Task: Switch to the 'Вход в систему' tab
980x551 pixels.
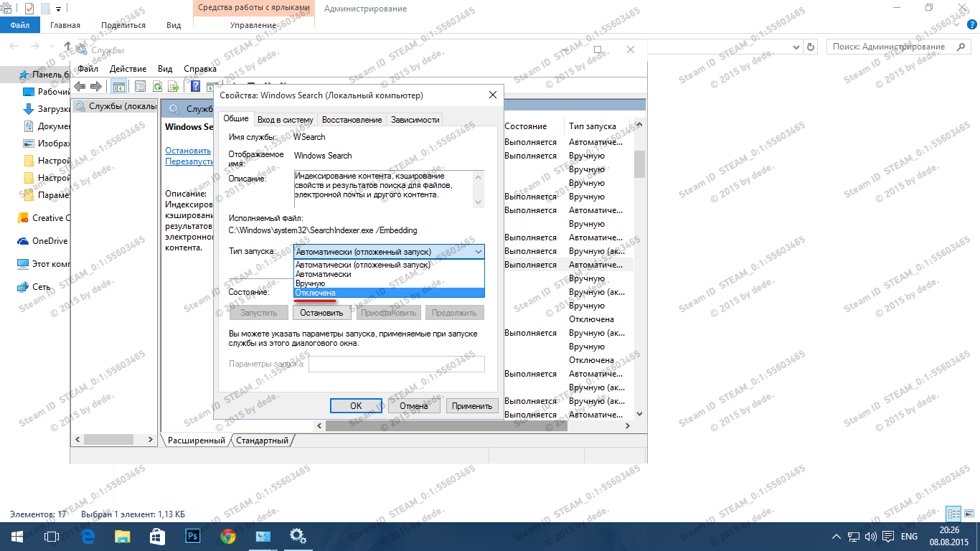Action: (x=286, y=120)
